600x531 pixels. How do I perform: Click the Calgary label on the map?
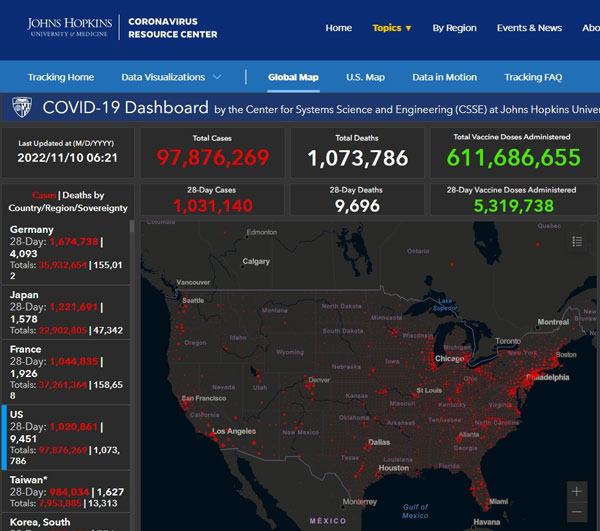tap(256, 261)
